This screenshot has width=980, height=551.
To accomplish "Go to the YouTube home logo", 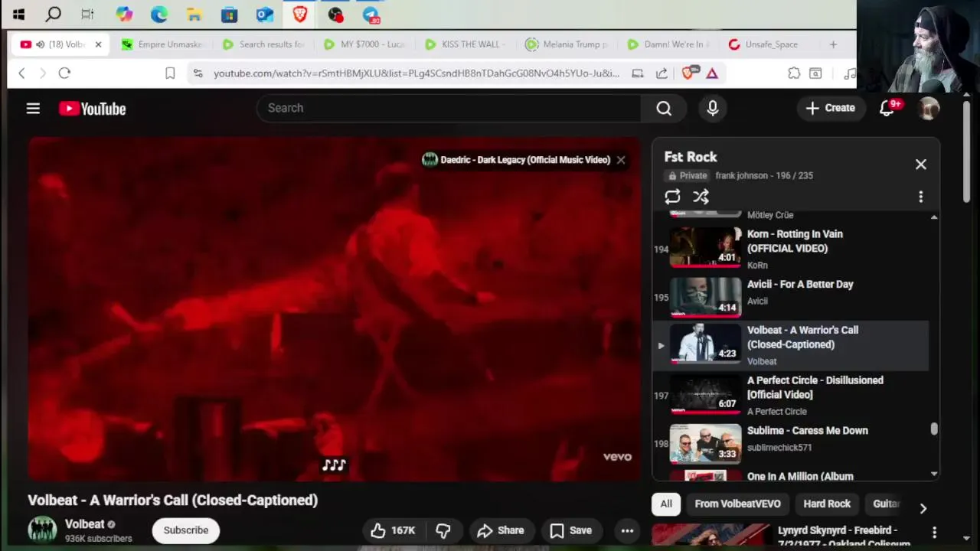I will (x=93, y=109).
